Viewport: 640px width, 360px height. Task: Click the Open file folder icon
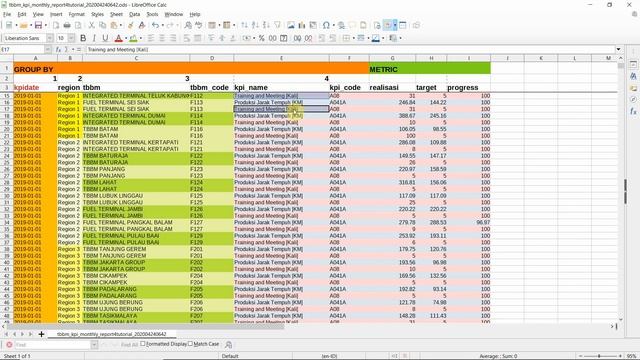(23, 25)
